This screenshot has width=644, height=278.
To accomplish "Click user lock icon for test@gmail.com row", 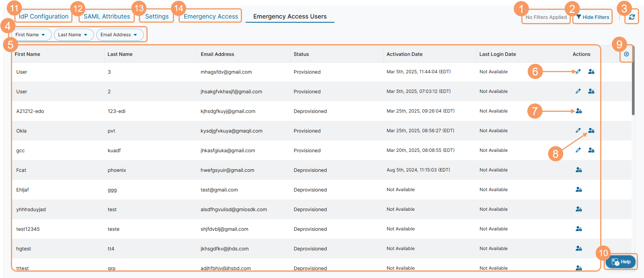I will [579, 190].
